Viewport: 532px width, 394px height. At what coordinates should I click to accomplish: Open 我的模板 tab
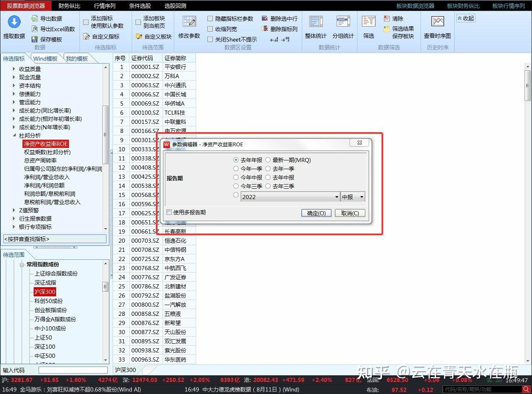(x=77, y=59)
